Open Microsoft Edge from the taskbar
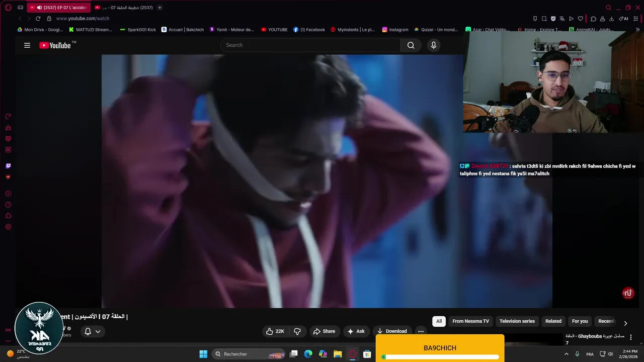 pos(308,354)
